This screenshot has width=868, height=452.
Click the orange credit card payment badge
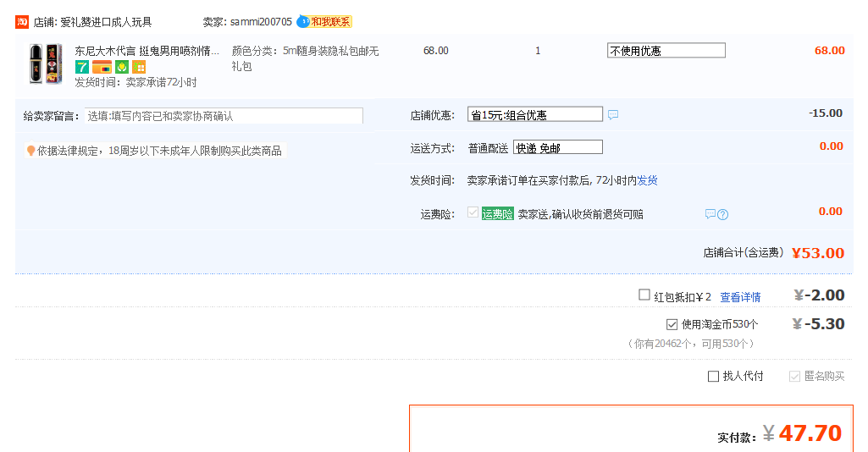(102, 67)
